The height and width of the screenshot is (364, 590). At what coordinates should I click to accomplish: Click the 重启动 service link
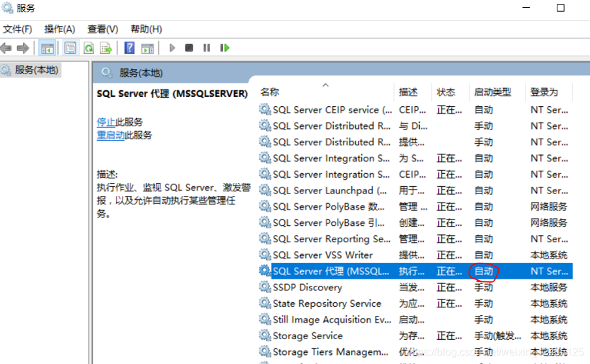point(111,135)
